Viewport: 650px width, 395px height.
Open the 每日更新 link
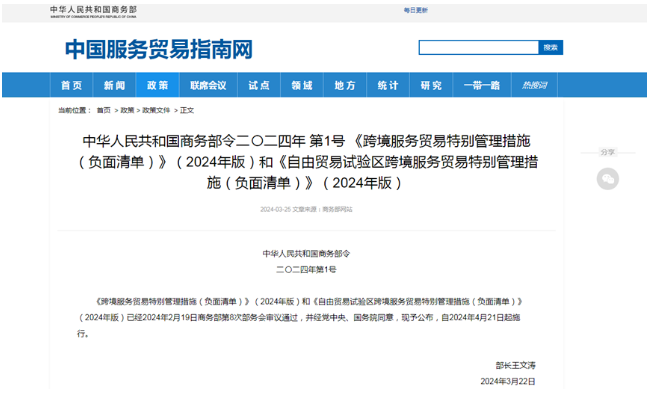[x=416, y=10]
